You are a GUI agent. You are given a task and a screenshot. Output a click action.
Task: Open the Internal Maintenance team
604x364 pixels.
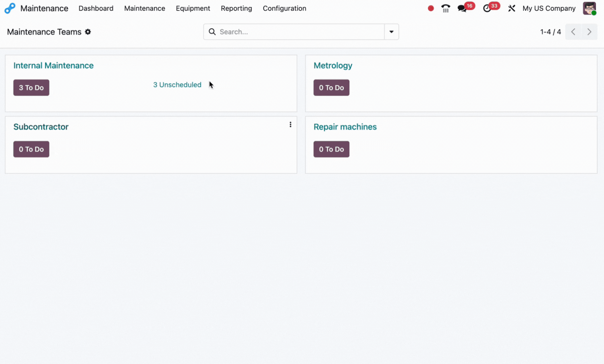(x=53, y=65)
